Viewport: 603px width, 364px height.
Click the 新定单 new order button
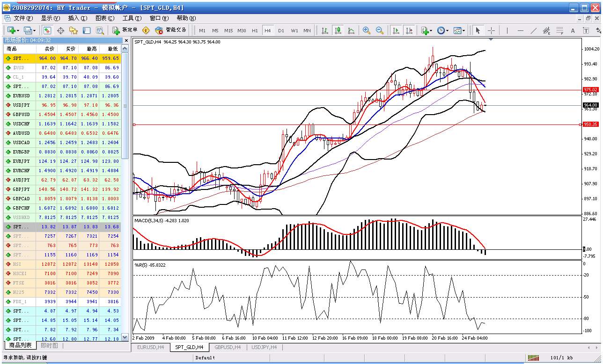[125, 30]
